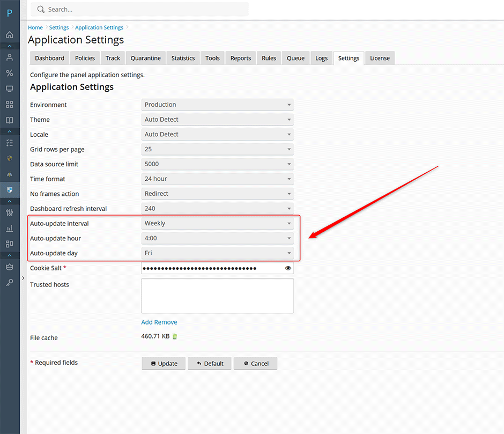The width and height of the screenshot is (504, 434).
Task: Click the home icon in the sidebar
Action: 10,35
